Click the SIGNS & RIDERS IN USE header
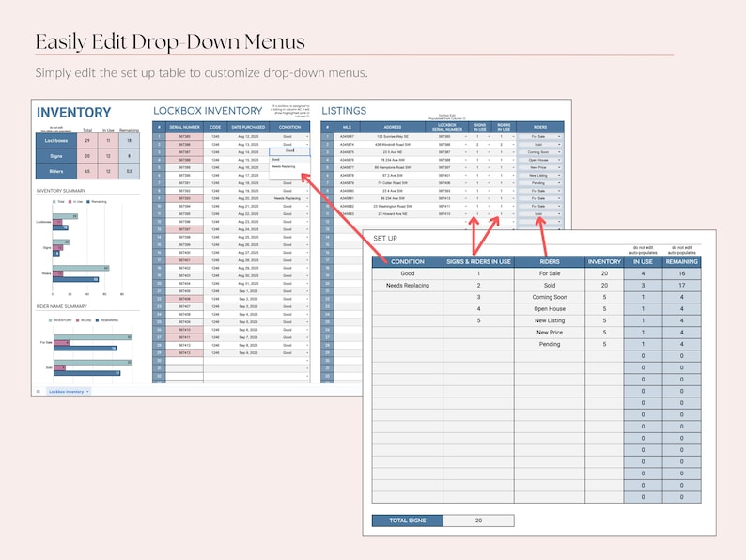The image size is (746, 560). point(478,262)
